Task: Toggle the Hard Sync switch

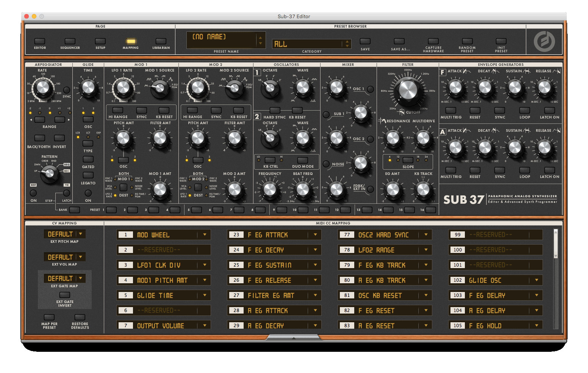Action: 275,111
